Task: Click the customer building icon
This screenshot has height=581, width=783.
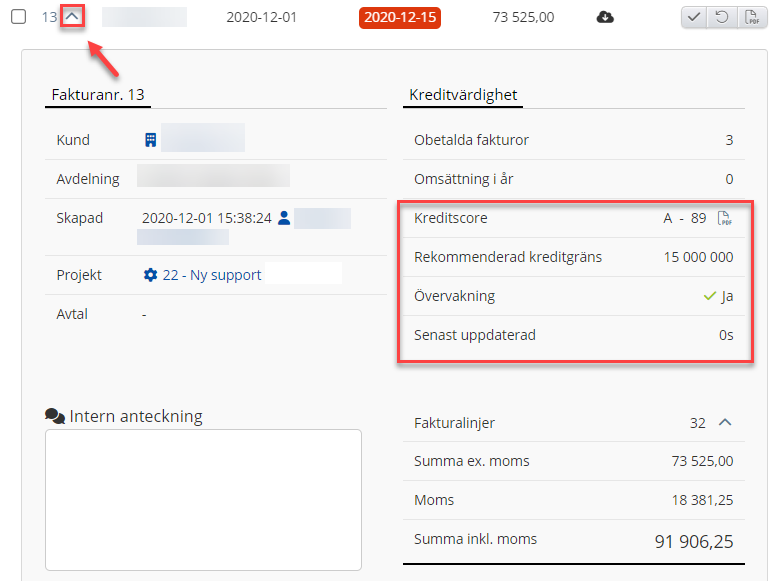Action: pyautogui.click(x=151, y=140)
